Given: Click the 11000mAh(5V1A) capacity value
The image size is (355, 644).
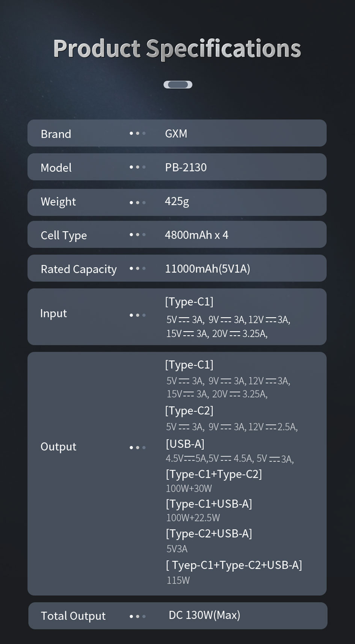Looking at the screenshot, I should click(x=207, y=269).
